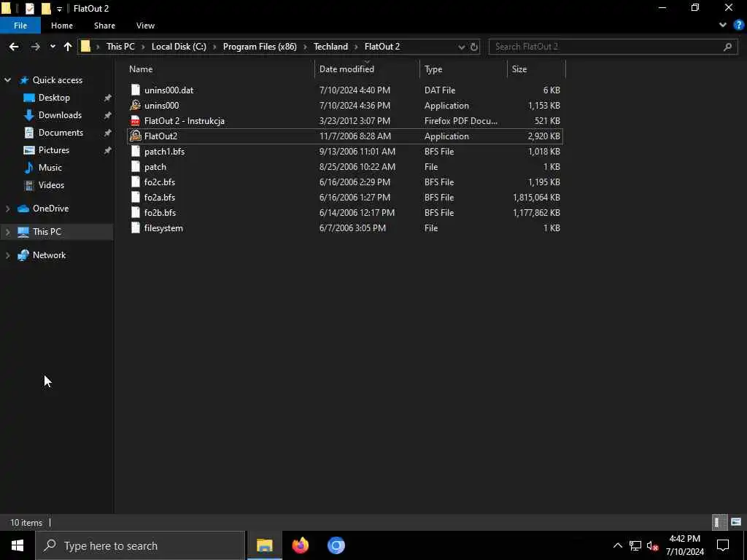This screenshot has width=747, height=560.
Task: Select the unins000 application icon
Action: pyautogui.click(x=135, y=105)
